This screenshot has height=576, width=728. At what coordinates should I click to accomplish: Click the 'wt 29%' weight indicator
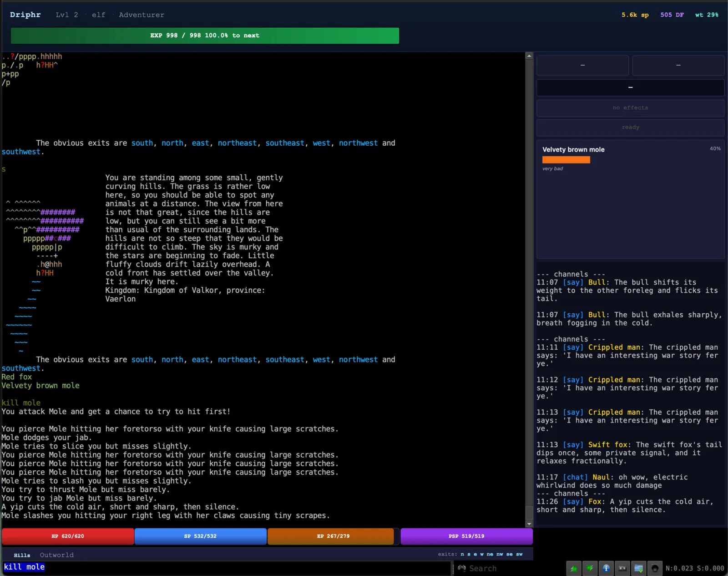pos(707,15)
